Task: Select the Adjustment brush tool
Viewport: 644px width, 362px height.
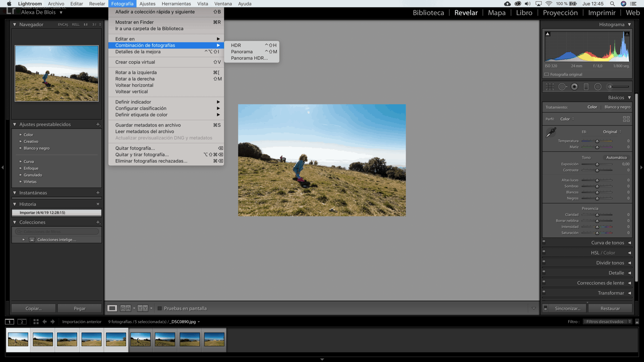Action: (618, 87)
